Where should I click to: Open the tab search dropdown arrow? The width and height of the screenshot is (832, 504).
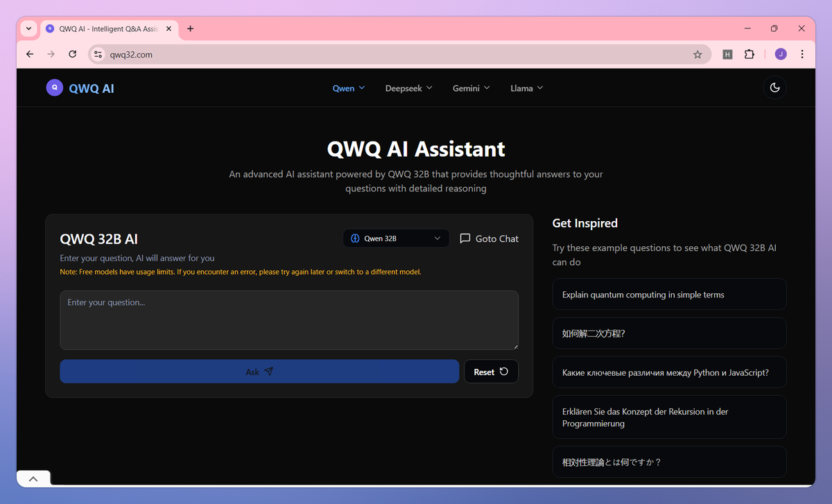click(x=28, y=28)
